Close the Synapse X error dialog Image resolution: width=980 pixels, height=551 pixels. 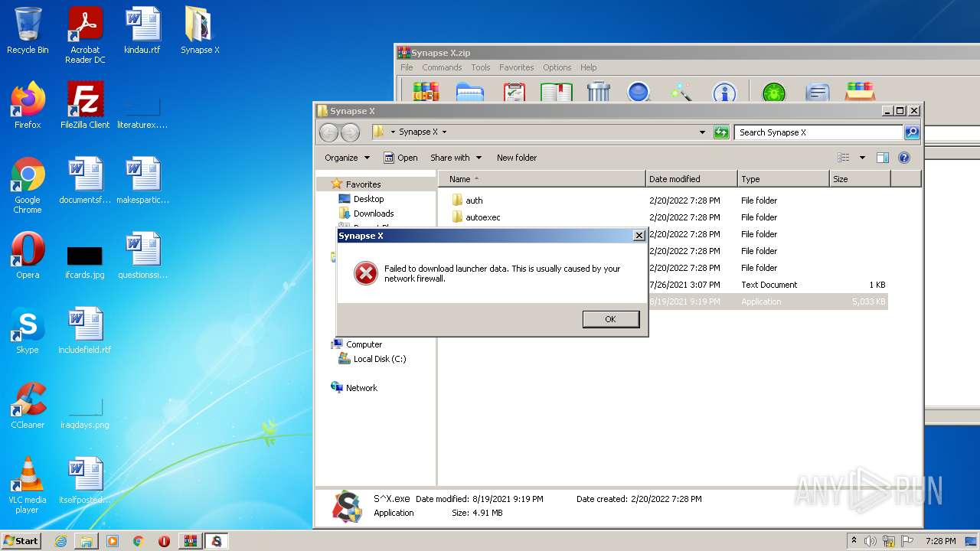point(639,236)
